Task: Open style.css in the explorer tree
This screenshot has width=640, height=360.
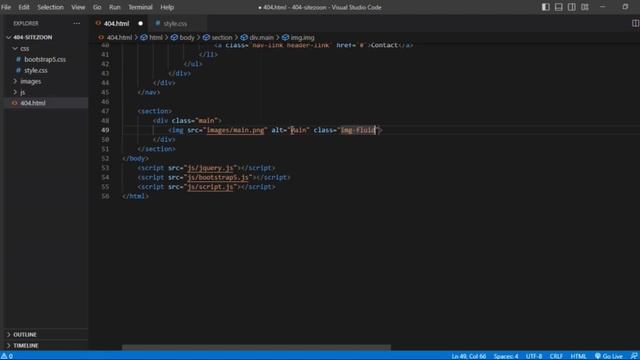Action: pos(36,70)
